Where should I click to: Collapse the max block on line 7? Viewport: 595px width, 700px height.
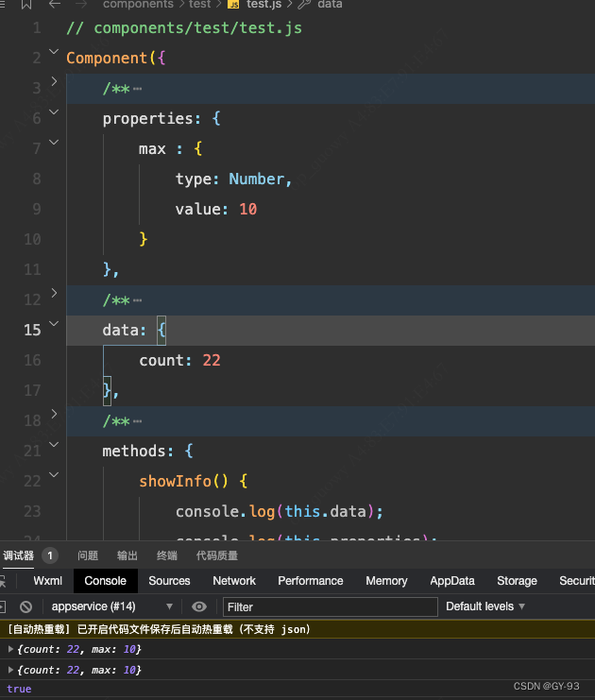pyautogui.click(x=54, y=143)
